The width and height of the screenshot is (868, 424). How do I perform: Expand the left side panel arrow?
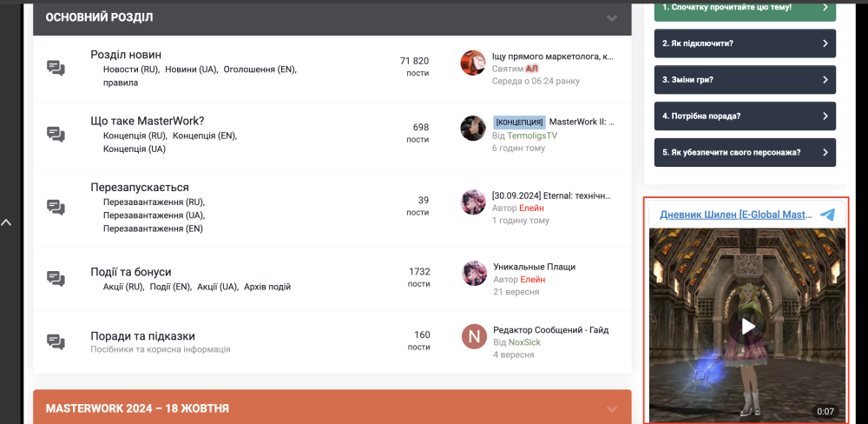[6, 222]
